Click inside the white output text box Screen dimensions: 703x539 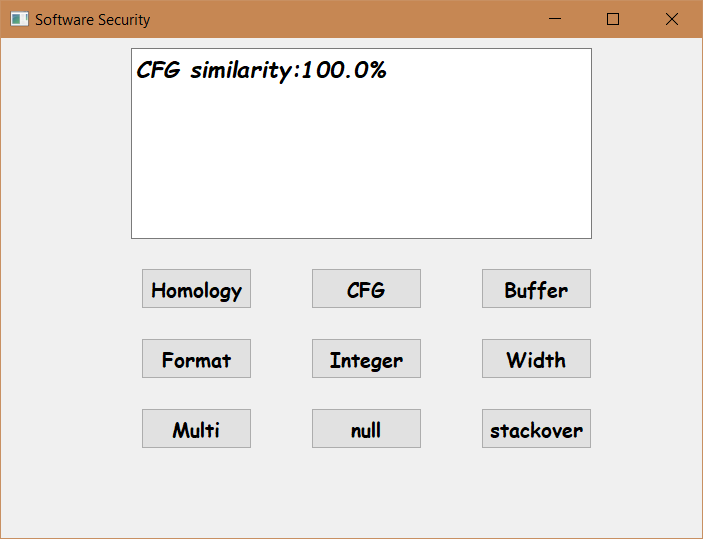tap(361, 143)
